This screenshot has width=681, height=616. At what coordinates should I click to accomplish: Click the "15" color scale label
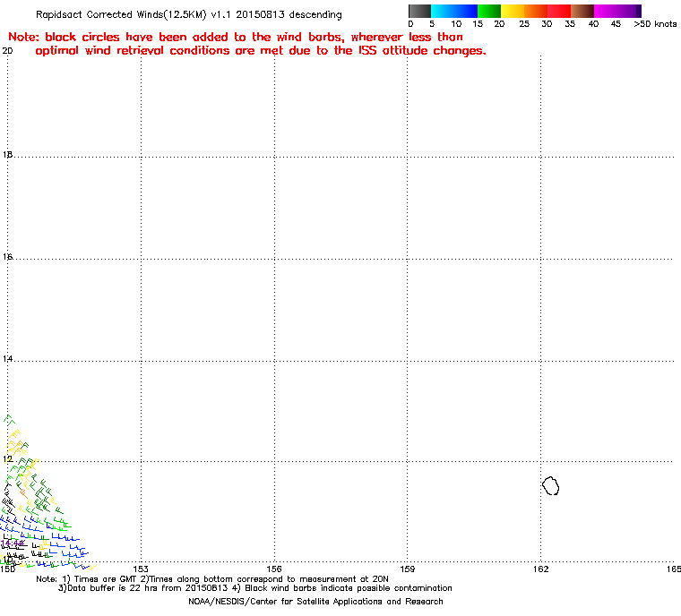click(x=478, y=24)
